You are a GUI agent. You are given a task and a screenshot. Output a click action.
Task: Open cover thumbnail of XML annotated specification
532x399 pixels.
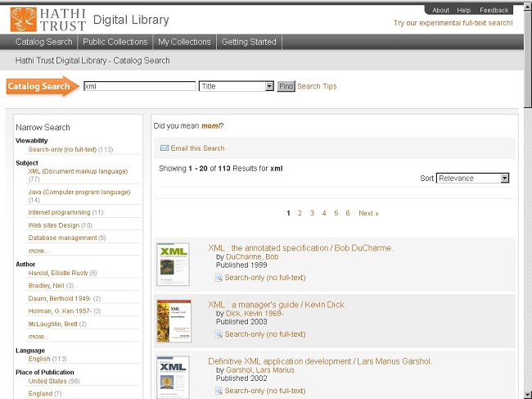coord(173,264)
